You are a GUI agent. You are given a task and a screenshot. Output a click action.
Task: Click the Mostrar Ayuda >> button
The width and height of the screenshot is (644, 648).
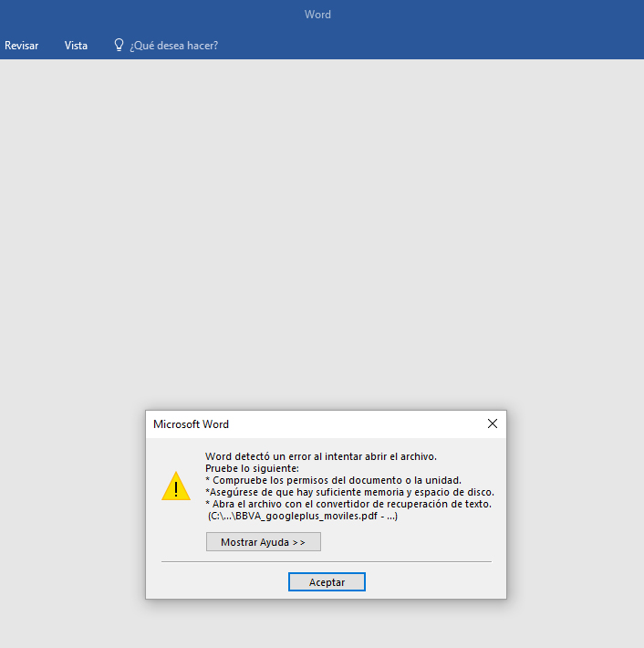[264, 542]
